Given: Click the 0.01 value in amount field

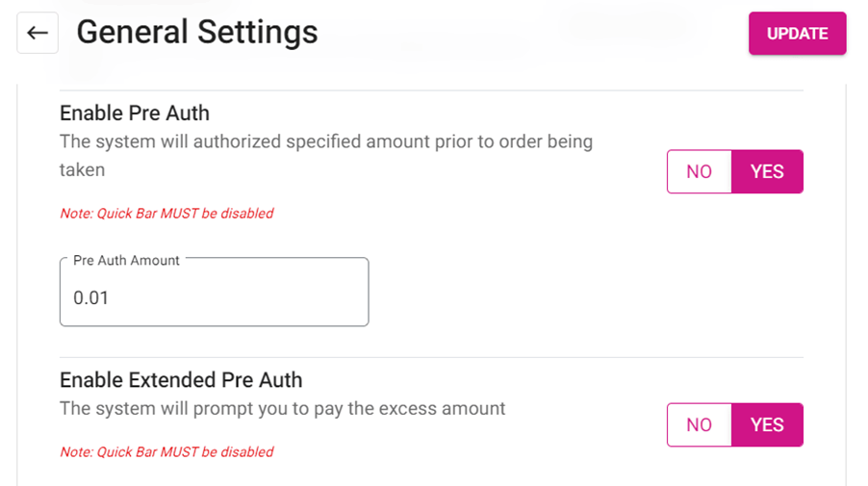Looking at the screenshot, I should (x=91, y=298).
